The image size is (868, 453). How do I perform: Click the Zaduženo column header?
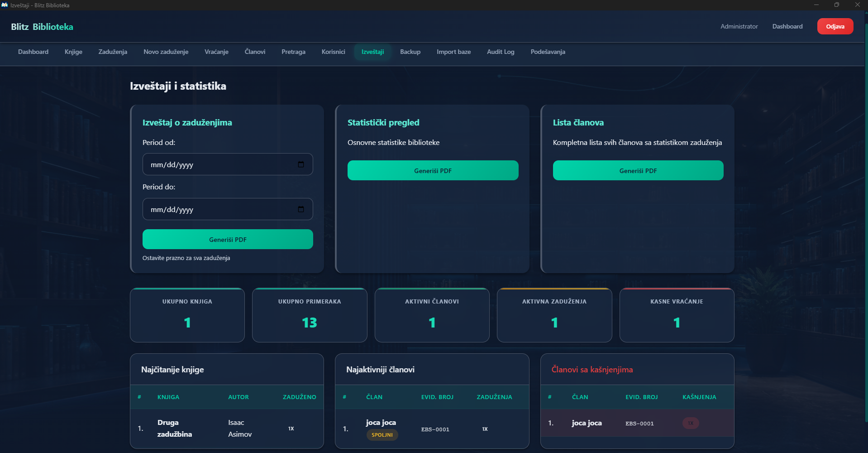[299, 397]
